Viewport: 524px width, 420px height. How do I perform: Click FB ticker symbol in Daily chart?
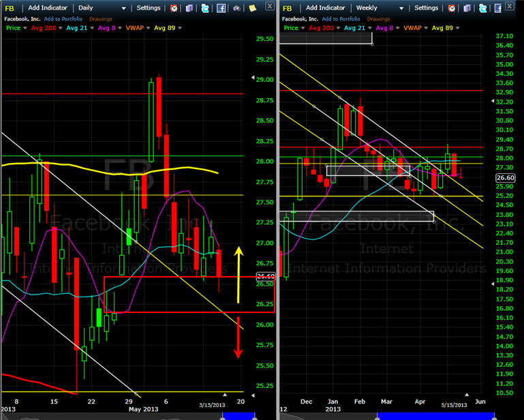[10, 8]
